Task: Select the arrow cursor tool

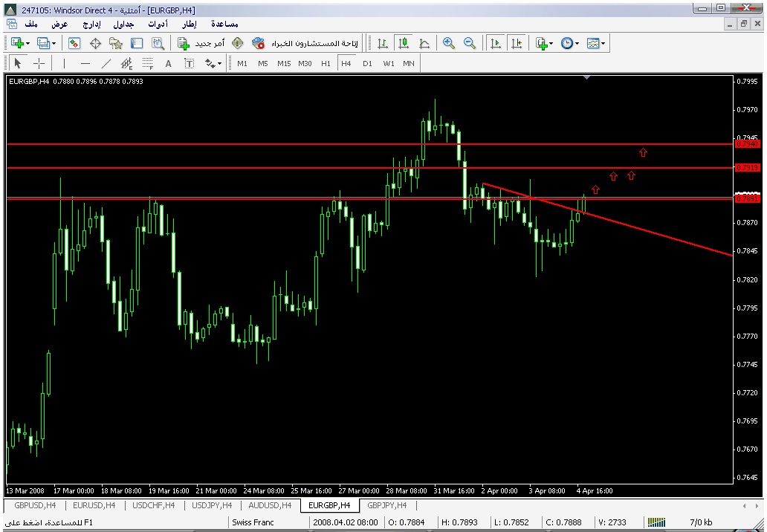Action: (x=18, y=64)
